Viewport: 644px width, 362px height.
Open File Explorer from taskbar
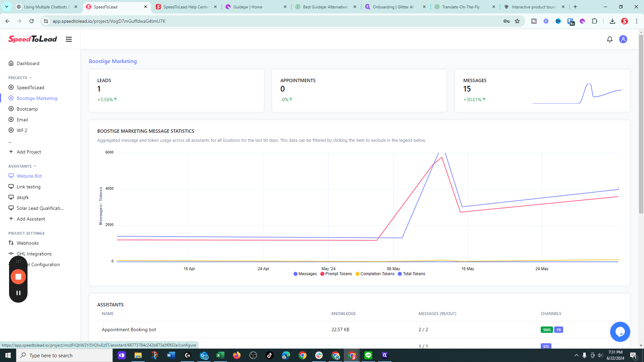click(138, 355)
